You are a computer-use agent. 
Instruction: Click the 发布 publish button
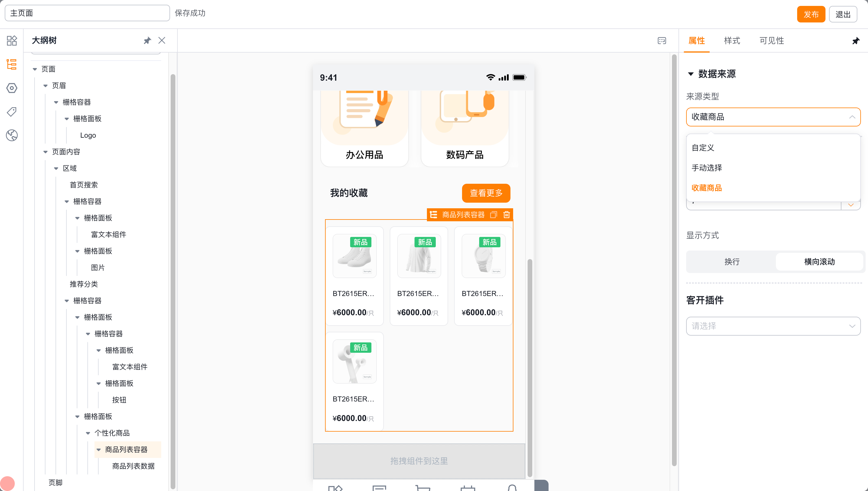point(811,14)
